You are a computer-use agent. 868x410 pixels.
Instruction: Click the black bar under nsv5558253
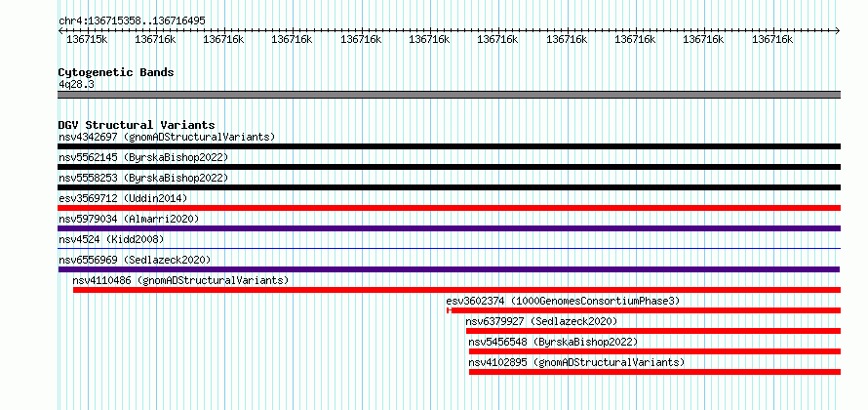pos(449,187)
